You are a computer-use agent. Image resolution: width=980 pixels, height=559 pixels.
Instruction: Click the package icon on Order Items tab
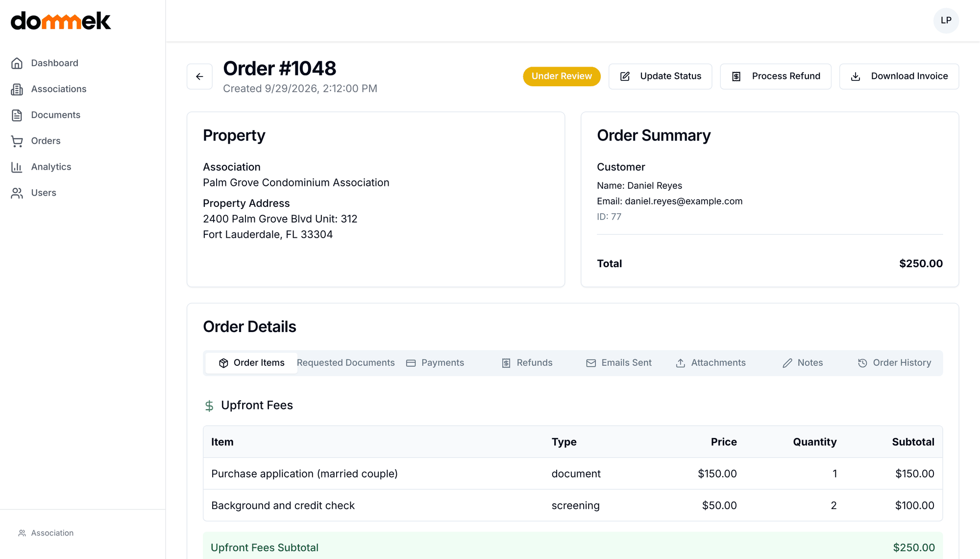[x=223, y=363]
